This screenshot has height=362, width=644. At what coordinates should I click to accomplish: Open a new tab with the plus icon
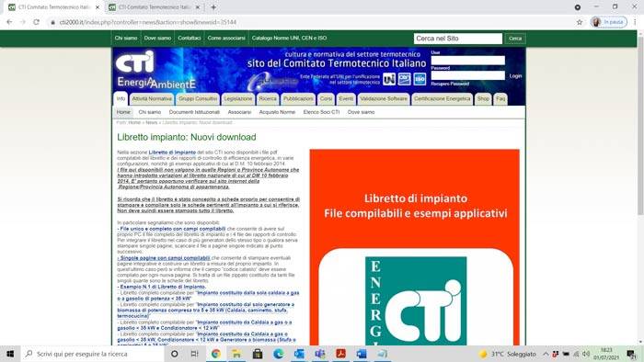[x=213, y=7]
